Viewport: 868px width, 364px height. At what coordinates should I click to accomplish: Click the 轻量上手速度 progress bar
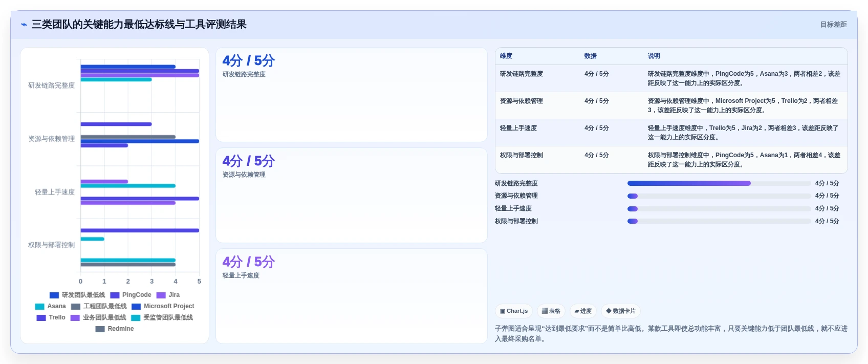coord(719,209)
